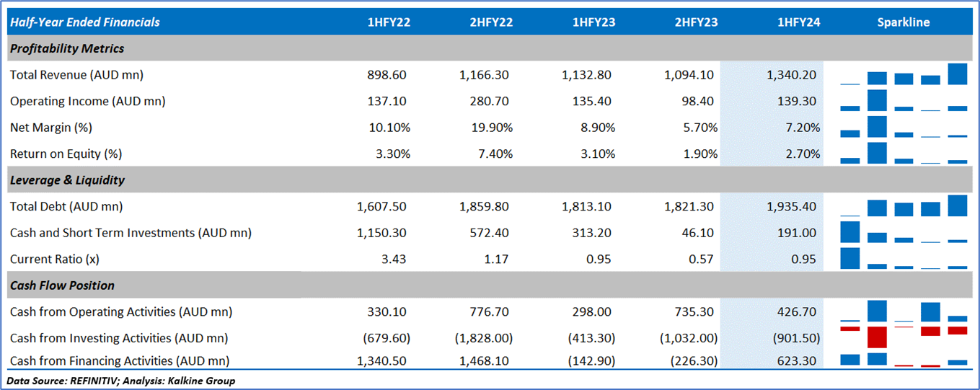This screenshot has height=390, width=980.
Task: Click the Sparkline column header
Action: pyautogui.click(x=904, y=22)
